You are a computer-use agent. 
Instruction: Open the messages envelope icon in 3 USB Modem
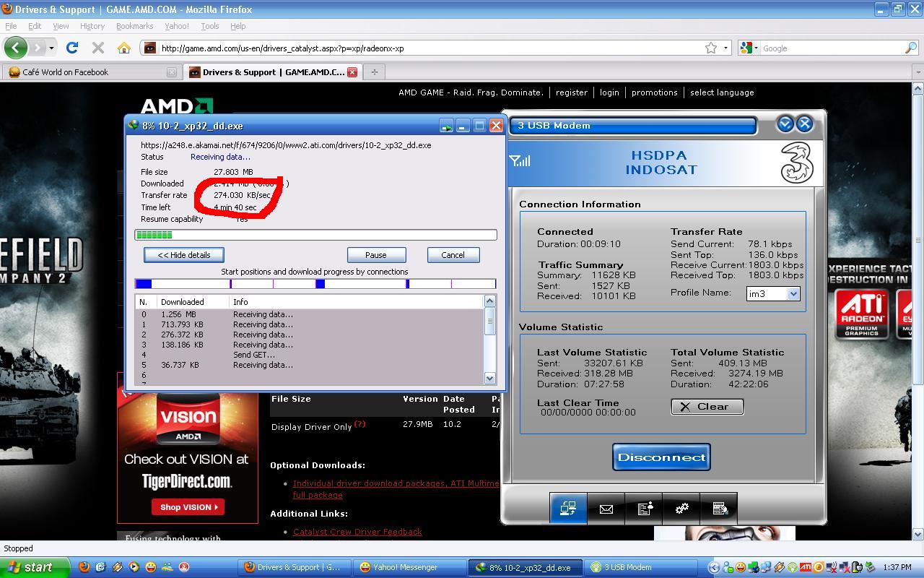click(606, 509)
